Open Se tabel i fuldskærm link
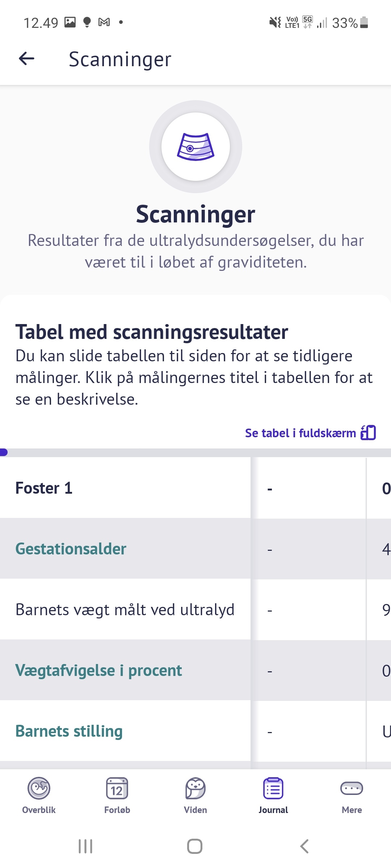This screenshot has height=868, width=391. click(x=300, y=433)
